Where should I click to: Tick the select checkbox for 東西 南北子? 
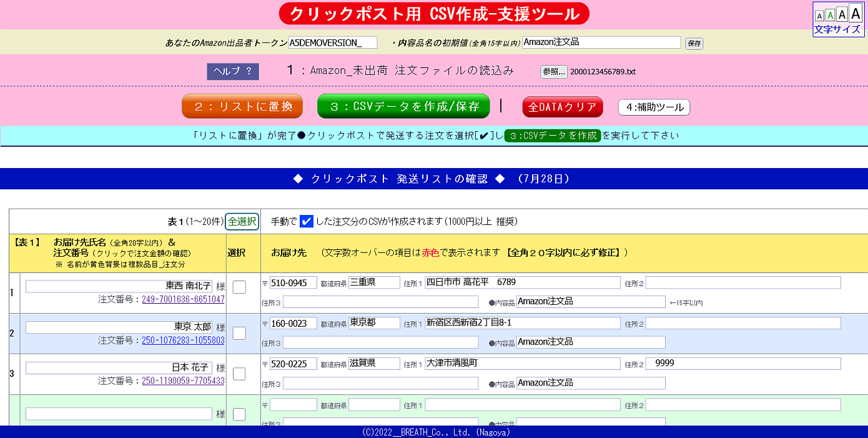tap(239, 287)
